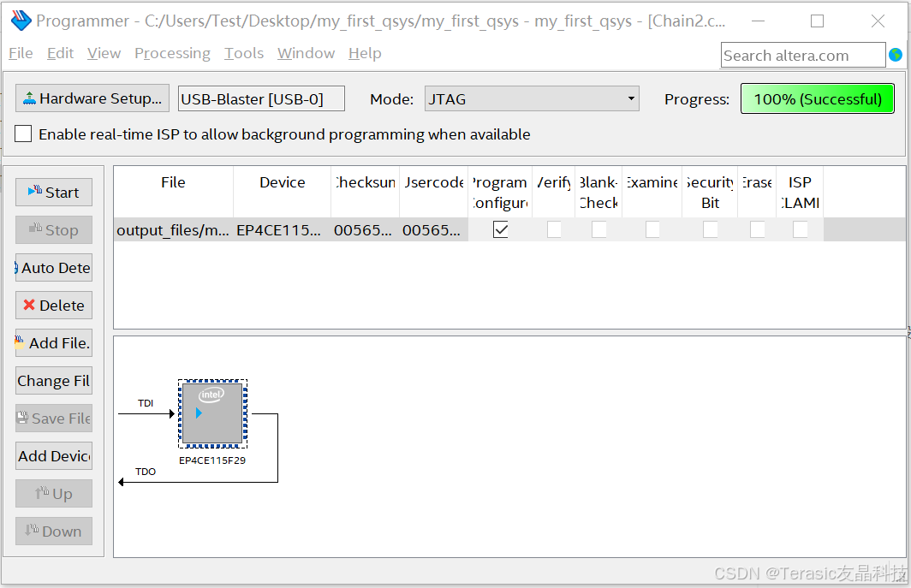The image size is (911, 588).
Task: Click the Usercode value cell 00565...
Action: 433,230
